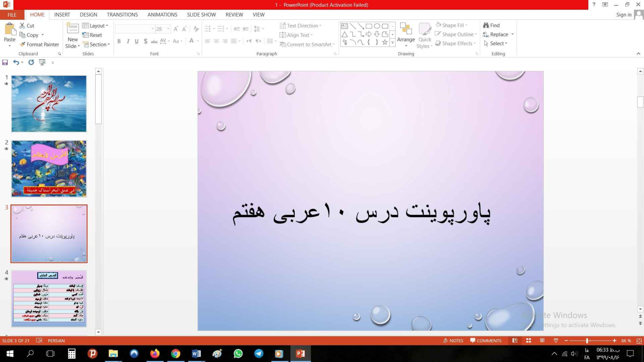Click the Find binoculars icon

(x=486, y=26)
